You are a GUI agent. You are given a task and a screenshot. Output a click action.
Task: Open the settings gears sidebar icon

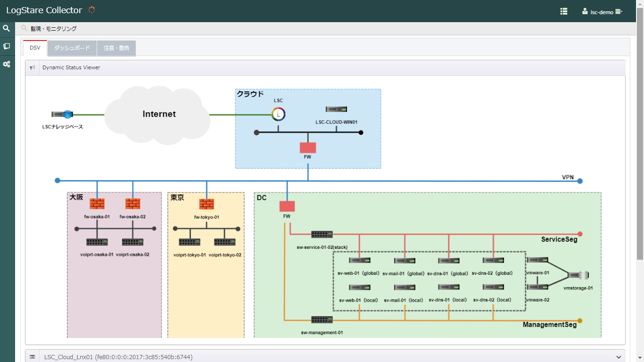(x=7, y=64)
